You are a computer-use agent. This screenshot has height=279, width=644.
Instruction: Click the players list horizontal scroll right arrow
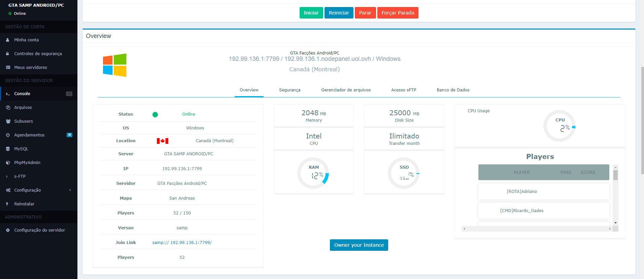610,229
